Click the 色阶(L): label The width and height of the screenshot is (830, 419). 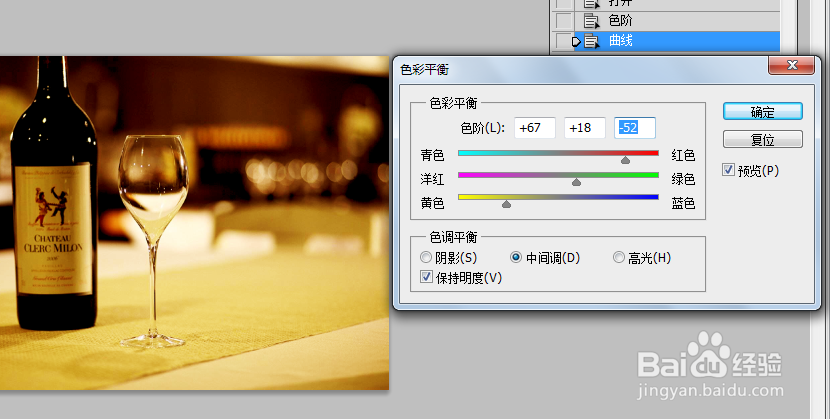click(x=483, y=128)
